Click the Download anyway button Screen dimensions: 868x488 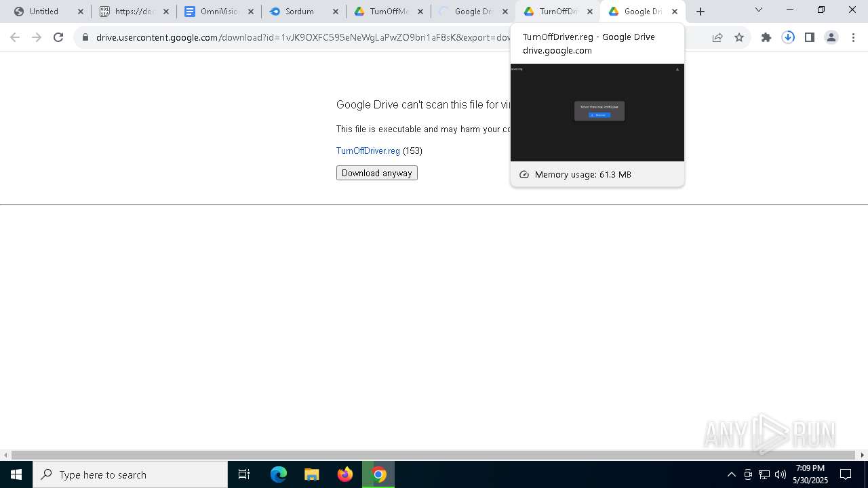377,173
